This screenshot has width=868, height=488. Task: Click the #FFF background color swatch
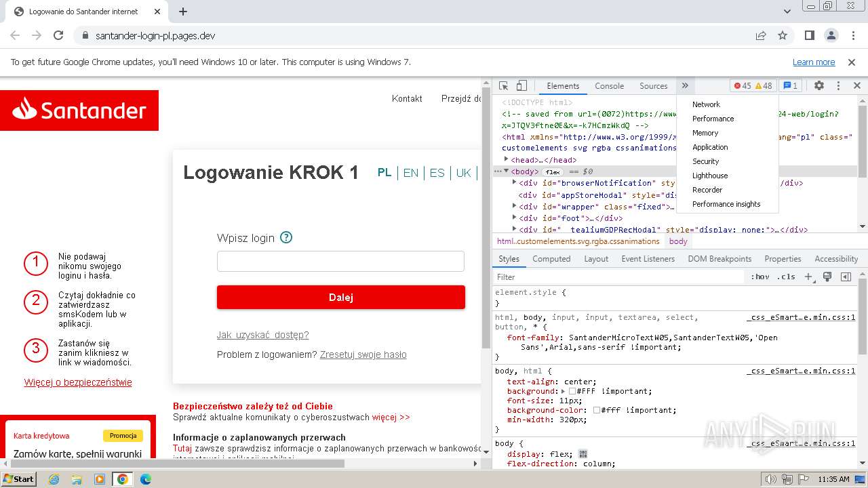pyautogui.click(x=572, y=391)
